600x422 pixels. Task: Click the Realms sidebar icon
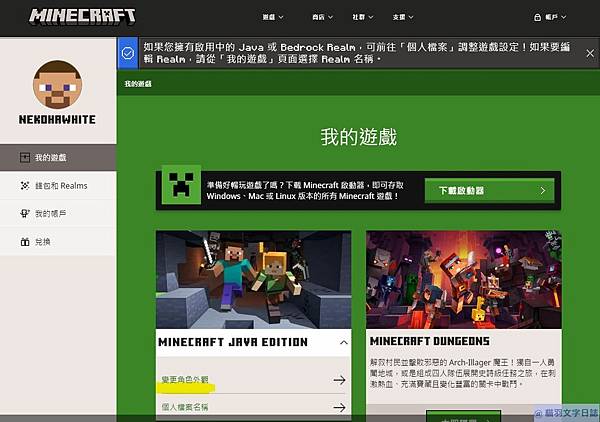25,186
